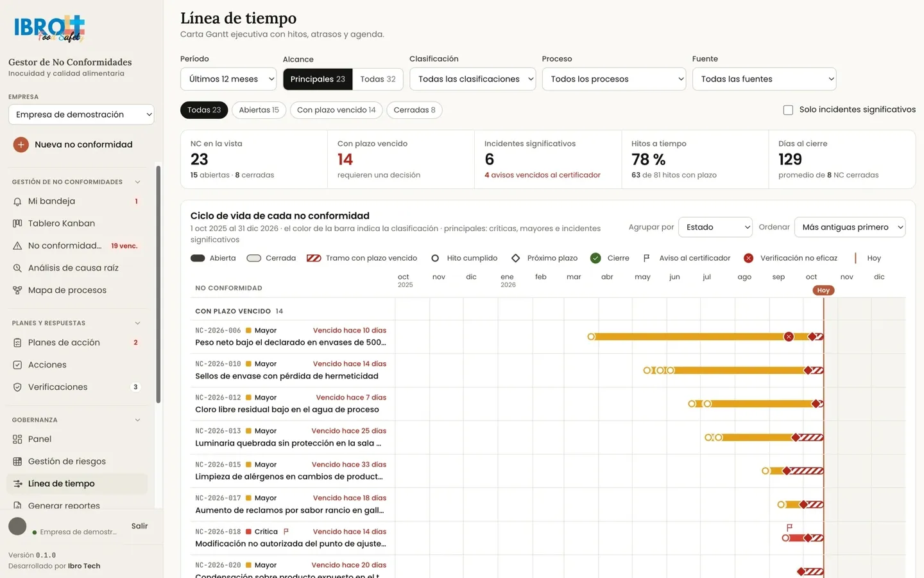This screenshot has height=578, width=924.
Task: Click the certifier notice flag above NC-2026-018 bar
Action: 789,527
